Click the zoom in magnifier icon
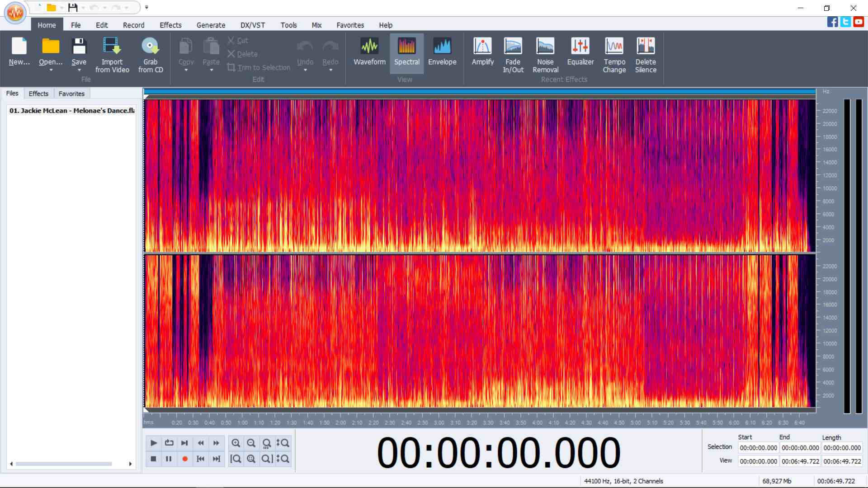 click(236, 443)
